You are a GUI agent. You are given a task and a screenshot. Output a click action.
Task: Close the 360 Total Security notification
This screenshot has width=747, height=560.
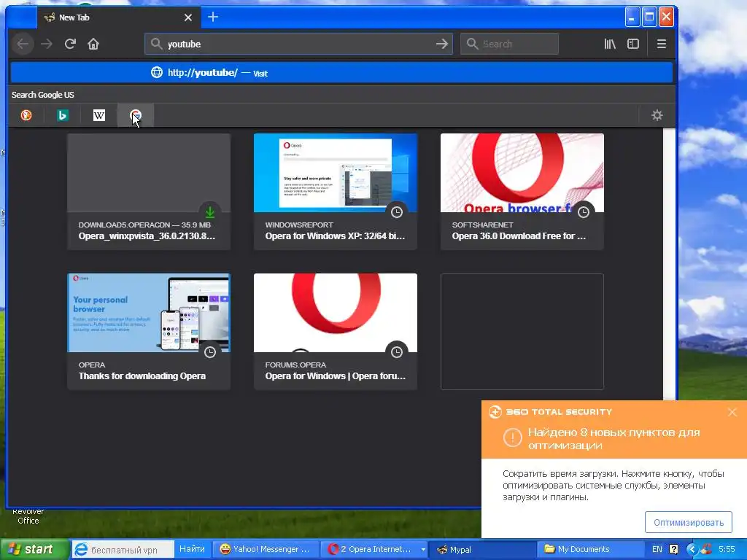tap(732, 412)
